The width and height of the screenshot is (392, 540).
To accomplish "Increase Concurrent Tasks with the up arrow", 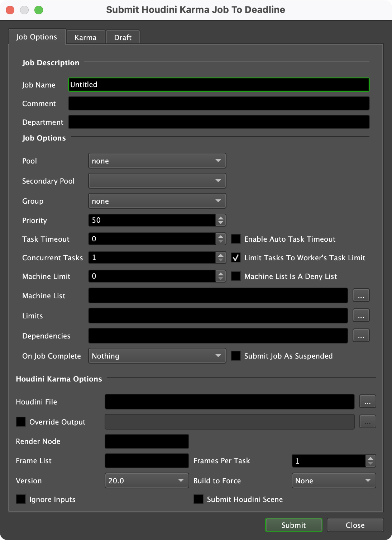I will pos(221,255).
